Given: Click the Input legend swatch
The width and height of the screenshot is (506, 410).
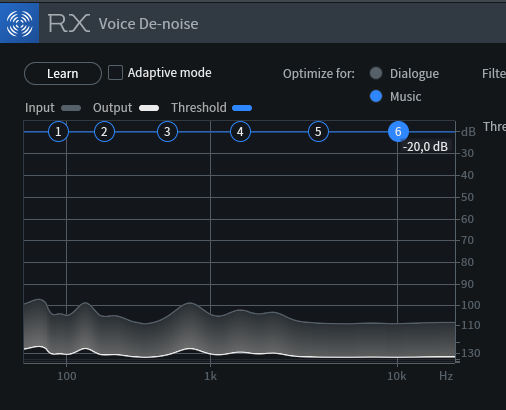Looking at the screenshot, I should point(71,108).
